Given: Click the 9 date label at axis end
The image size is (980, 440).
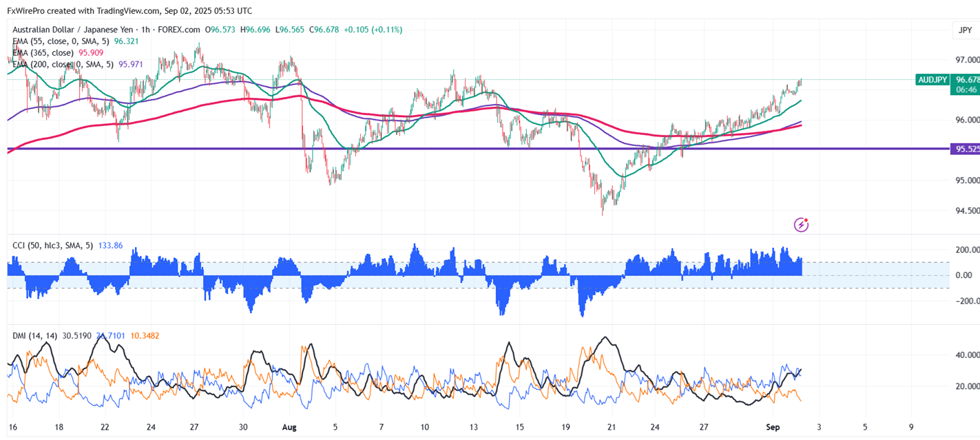Looking at the screenshot, I should [x=912, y=427].
